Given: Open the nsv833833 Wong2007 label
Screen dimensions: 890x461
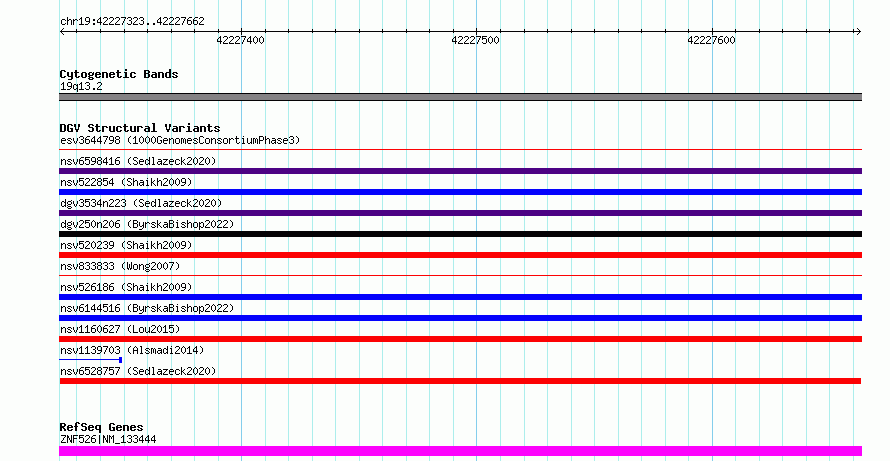Looking at the screenshot, I should tap(120, 266).
